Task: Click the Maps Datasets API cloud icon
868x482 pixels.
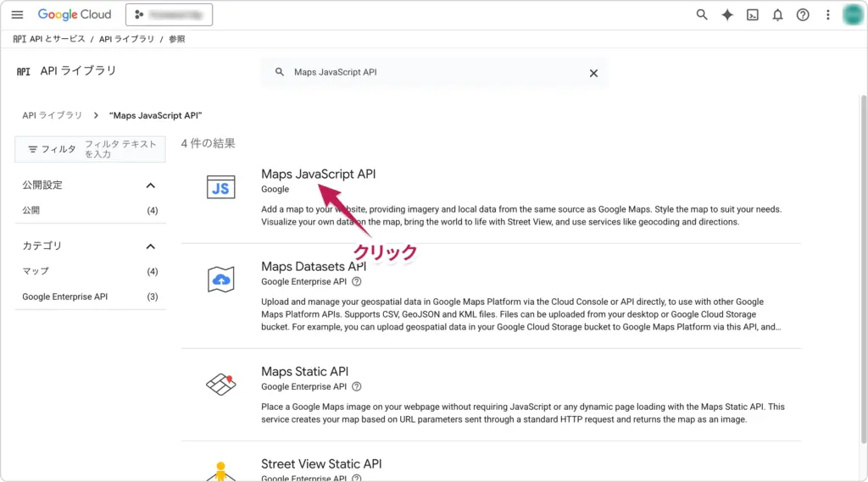Action: pos(221,280)
